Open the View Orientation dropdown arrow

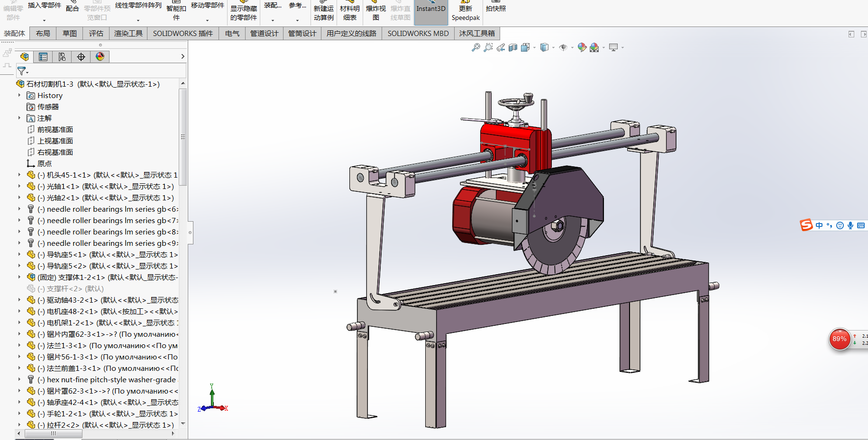pyautogui.click(x=534, y=48)
